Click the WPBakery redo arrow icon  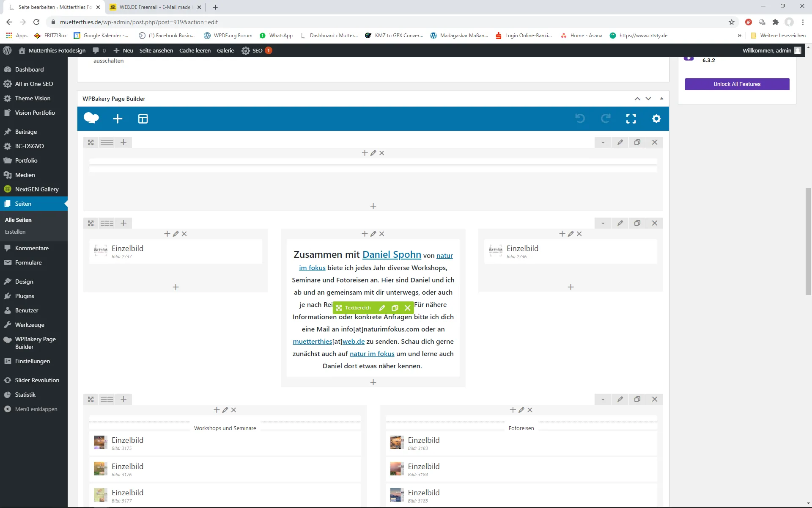click(606, 119)
